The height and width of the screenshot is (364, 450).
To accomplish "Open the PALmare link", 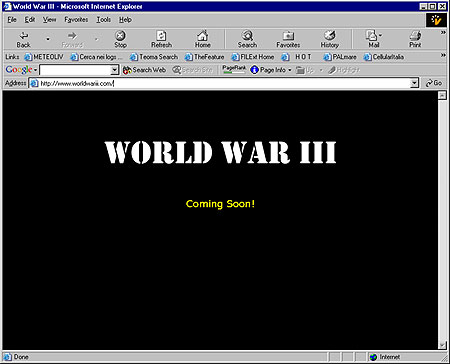I will coord(340,57).
